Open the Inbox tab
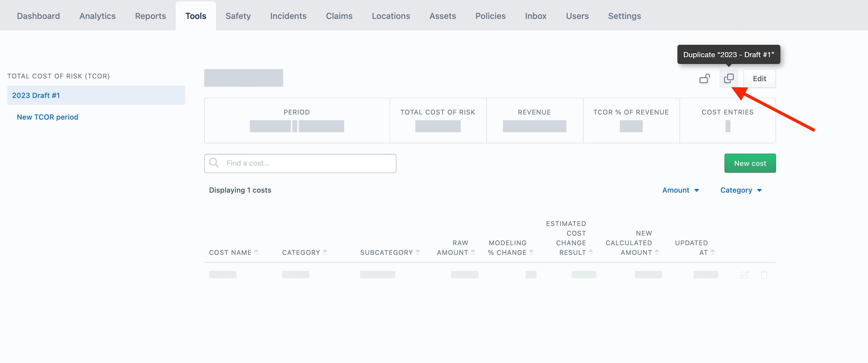Image resolution: width=868 pixels, height=363 pixels. click(536, 16)
